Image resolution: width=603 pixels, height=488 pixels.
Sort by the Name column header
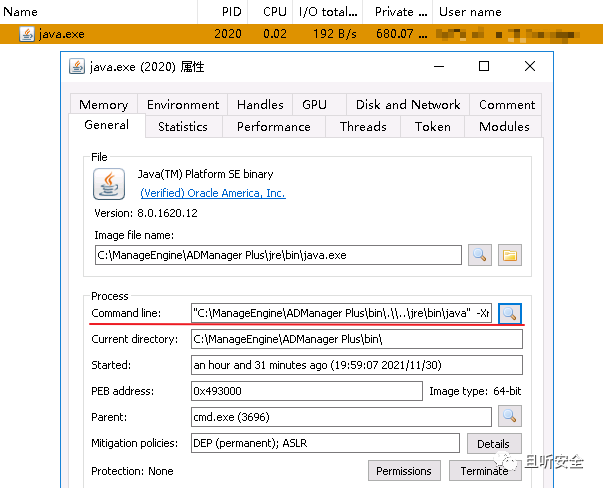[98, 12]
